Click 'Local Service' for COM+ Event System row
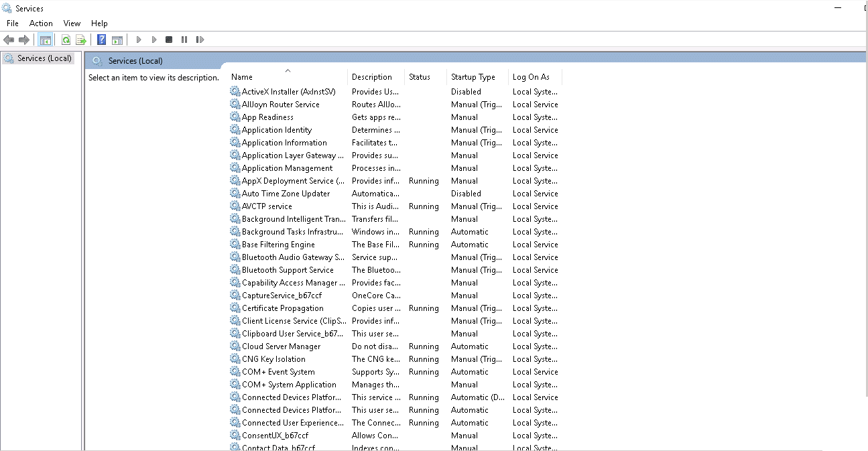 (x=535, y=372)
